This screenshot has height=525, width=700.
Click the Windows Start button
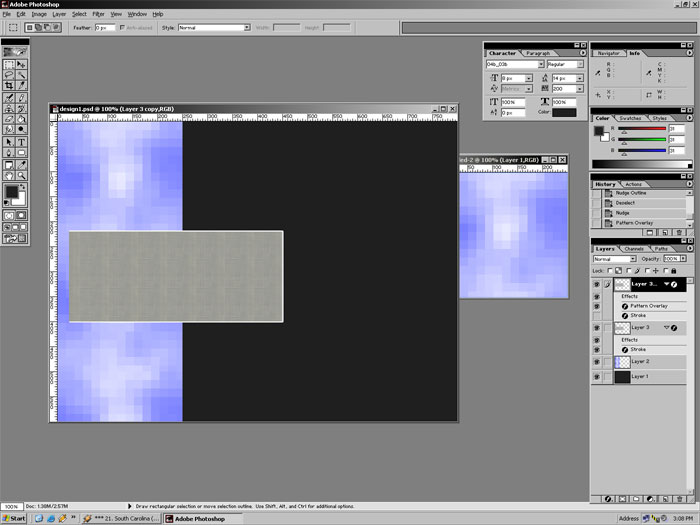[x=14, y=519]
